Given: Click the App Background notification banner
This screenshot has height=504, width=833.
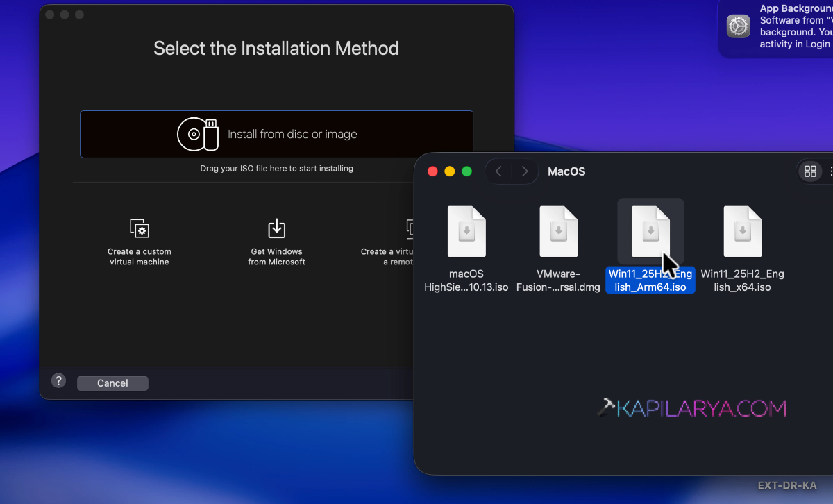Looking at the screenshot, I should [x=777, y=28].
